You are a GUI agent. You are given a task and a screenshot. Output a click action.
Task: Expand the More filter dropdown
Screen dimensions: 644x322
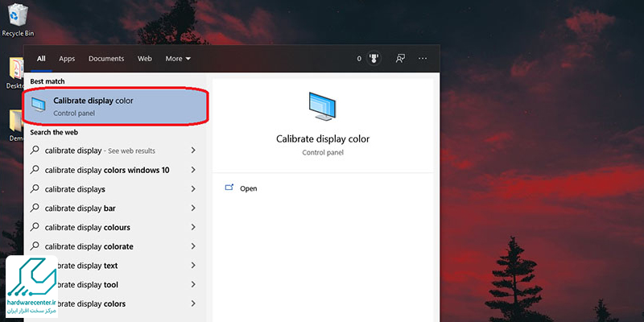point(178,59)
